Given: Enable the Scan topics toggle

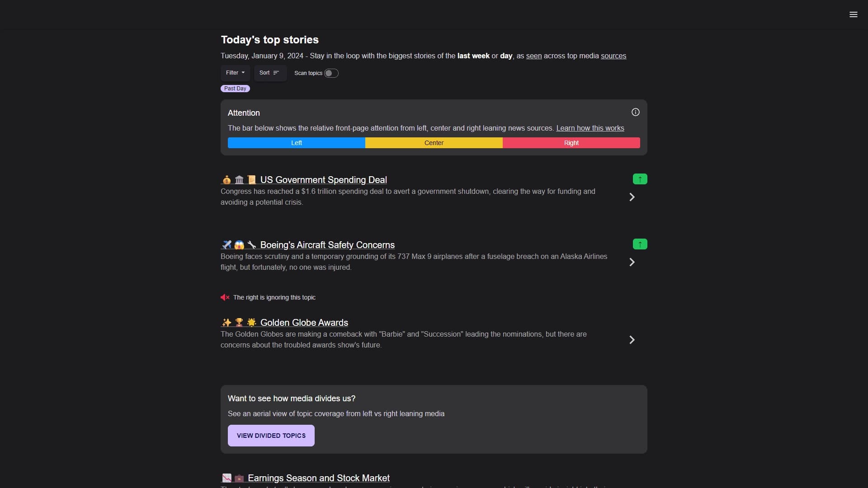Looking at the screenshot, I should click(331, 73).
